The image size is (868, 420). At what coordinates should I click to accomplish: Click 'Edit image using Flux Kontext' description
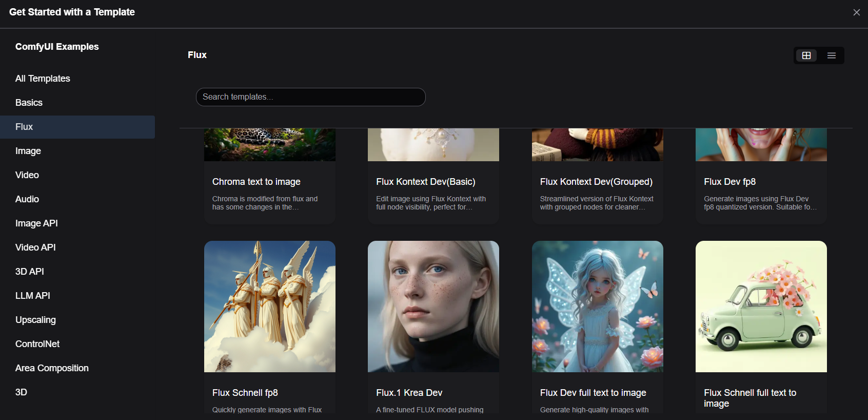tap(431, 203)
